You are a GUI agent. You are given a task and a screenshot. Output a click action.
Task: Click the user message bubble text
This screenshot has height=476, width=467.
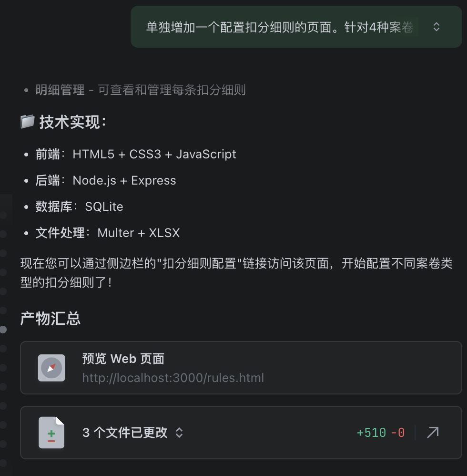click(x=279, y=27)
